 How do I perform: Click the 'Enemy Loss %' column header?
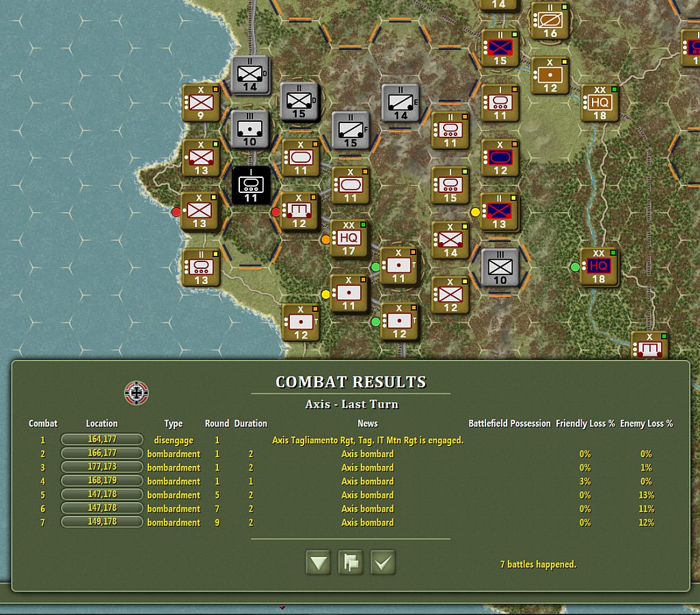pyautogui.click(x=646, y=423)
